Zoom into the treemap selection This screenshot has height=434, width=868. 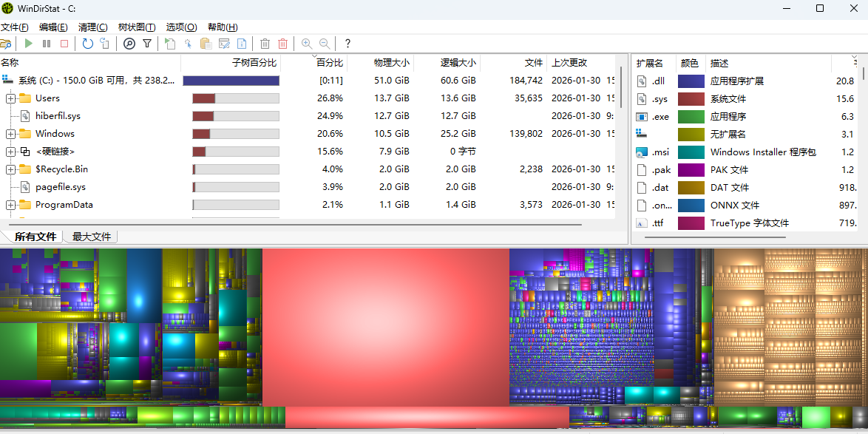click(x=306, y=44)
